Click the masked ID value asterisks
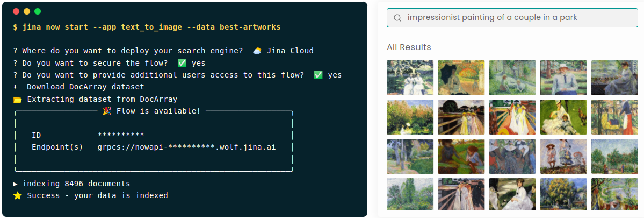The height and width of the screenshot is (218, 644). 121,135
